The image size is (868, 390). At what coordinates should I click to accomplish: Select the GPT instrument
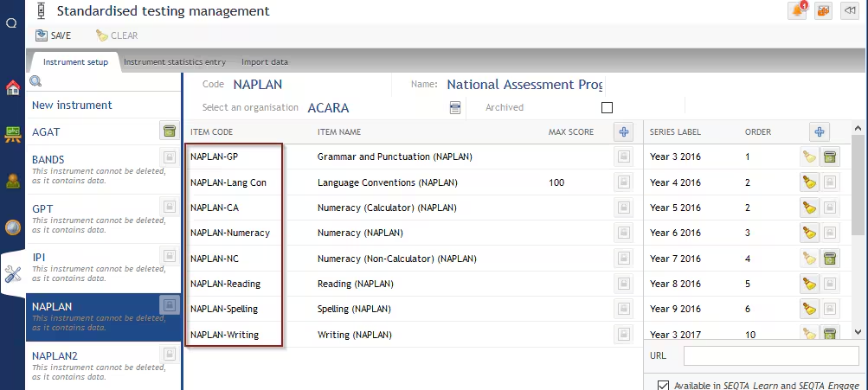(104, 217)
